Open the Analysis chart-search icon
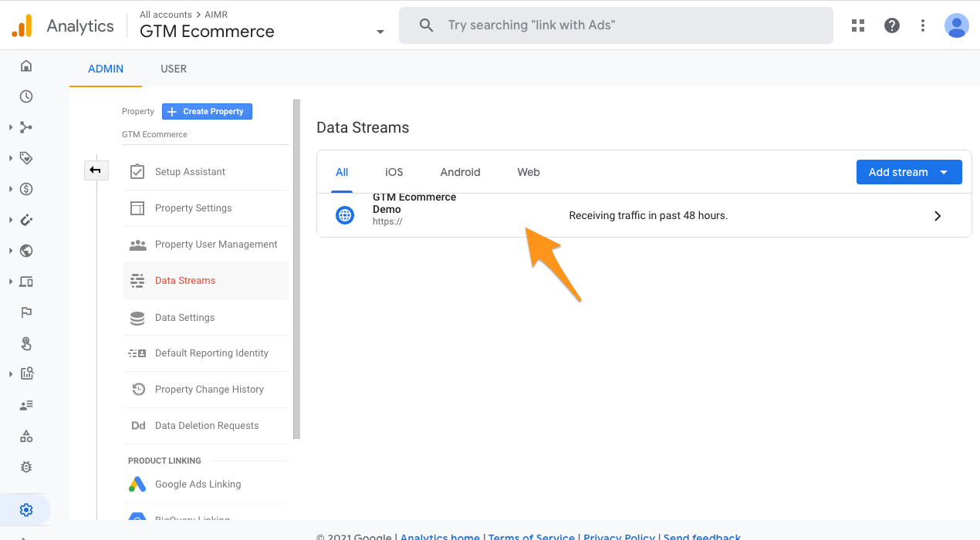Image resolution: width=980 pixels, height=540 pixels. coord(26,374)
